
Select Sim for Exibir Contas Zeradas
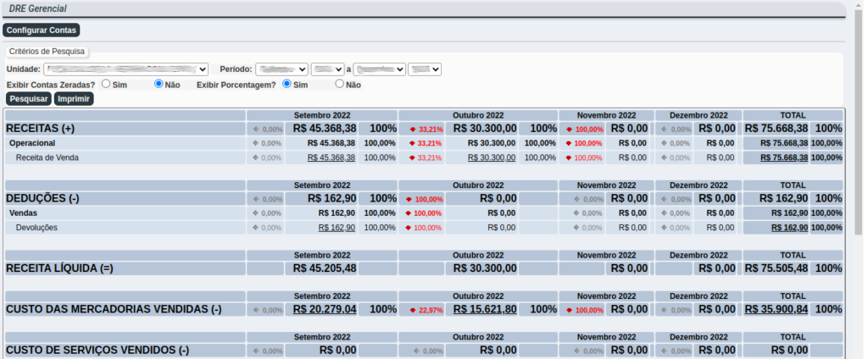(x=106, y=85)
